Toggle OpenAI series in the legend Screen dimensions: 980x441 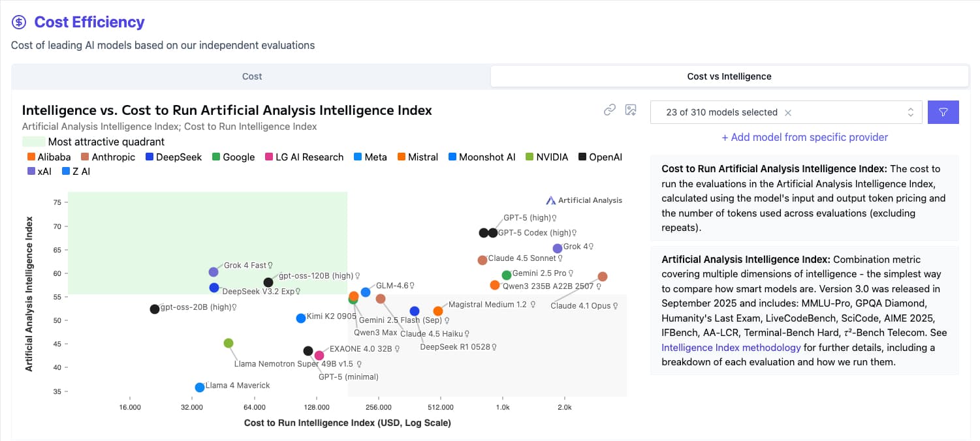[600, 157]
